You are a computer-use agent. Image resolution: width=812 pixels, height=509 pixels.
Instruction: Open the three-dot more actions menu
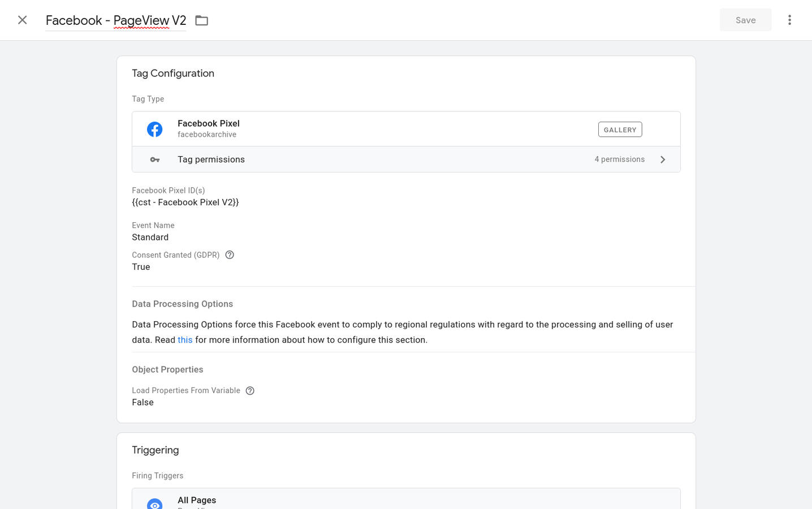pos(789,20)
